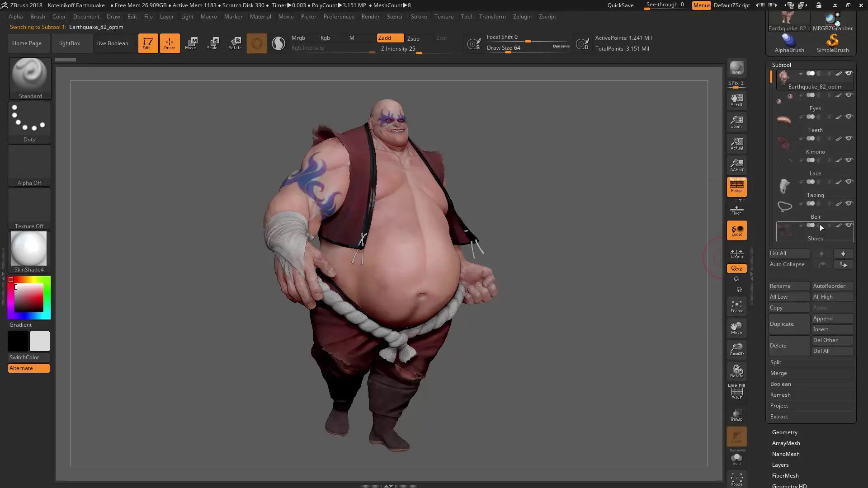The height and width of the screenshot is (488, 868).
Task: Select the Taping subtool
Action: point(815,189)
